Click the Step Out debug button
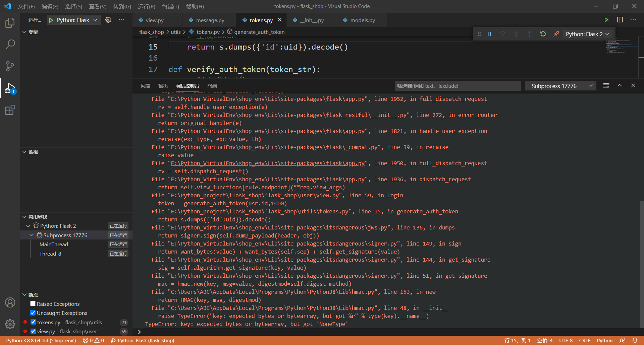The width and height of the screenshot is (644, 345). (x=530, y=34)
